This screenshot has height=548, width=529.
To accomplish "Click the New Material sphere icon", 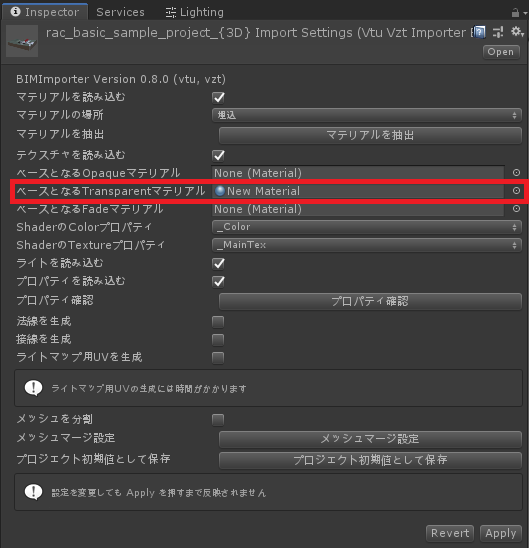I will (220, 191).
